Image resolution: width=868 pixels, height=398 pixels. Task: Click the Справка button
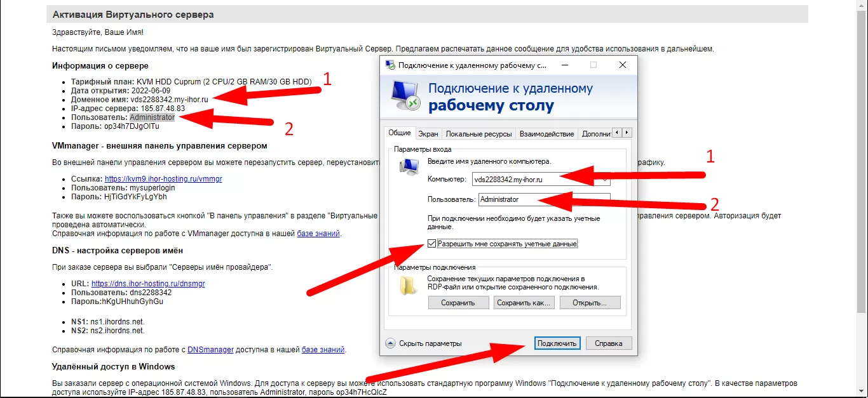609,343
